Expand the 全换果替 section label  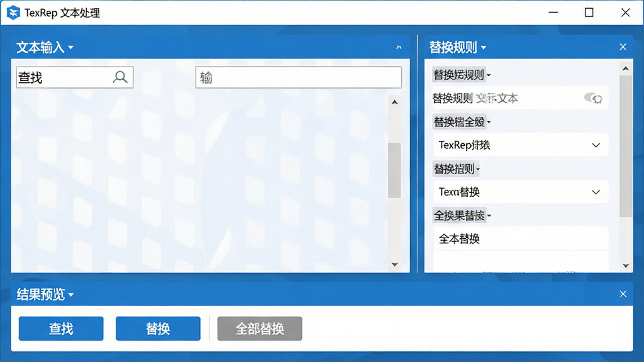coord(462,216)
